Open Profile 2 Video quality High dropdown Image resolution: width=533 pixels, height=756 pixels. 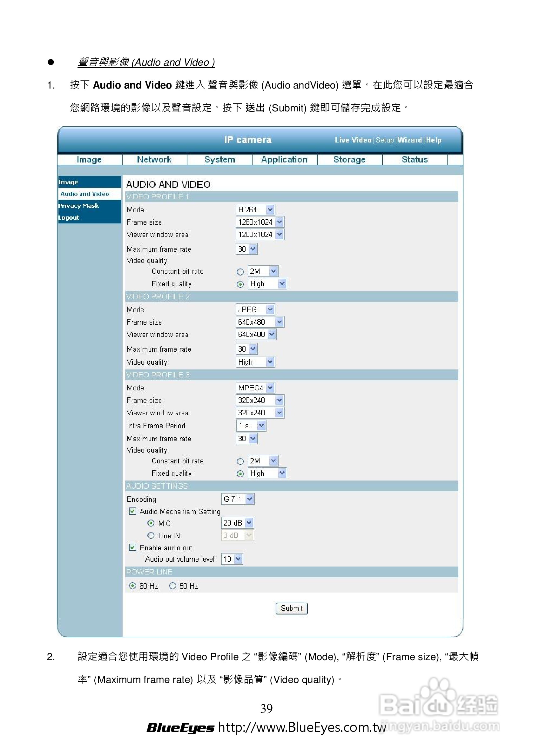[x=255, y=362]
